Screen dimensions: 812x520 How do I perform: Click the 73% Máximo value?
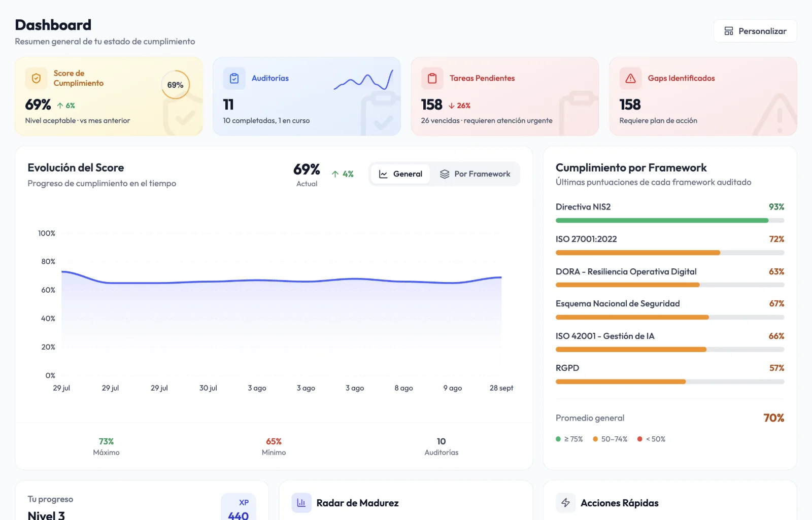pos(106,441)
